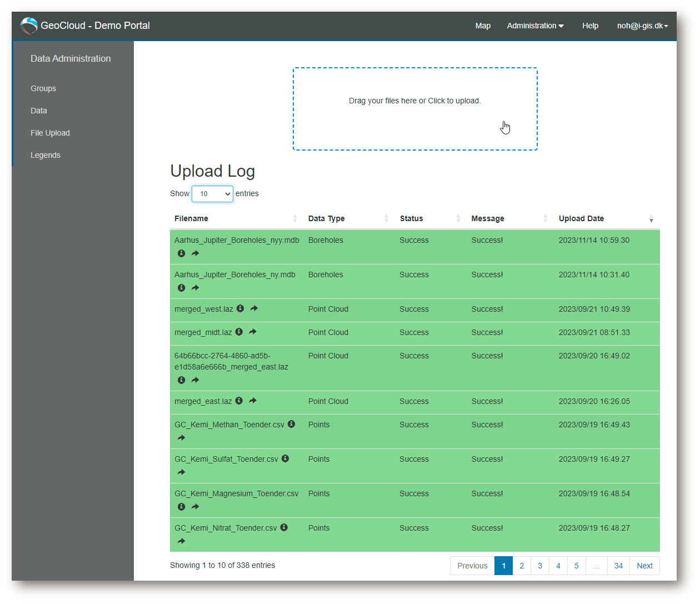
Task: Open the noh@i-gis.dk user dropdown
Action: click(642, 26)
